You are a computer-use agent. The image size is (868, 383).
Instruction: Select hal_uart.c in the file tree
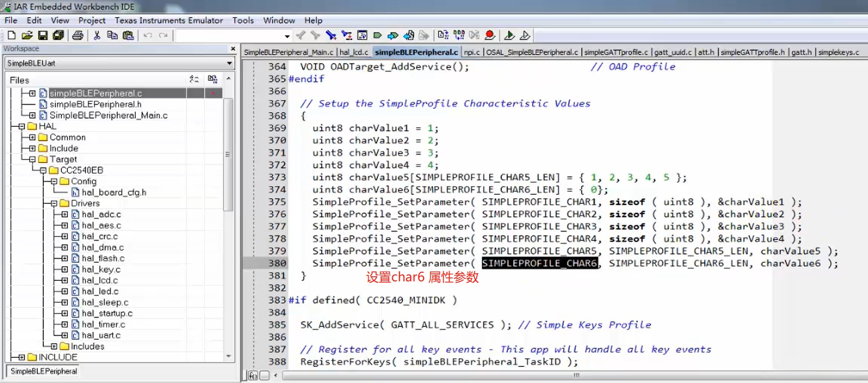coord(101,335)
